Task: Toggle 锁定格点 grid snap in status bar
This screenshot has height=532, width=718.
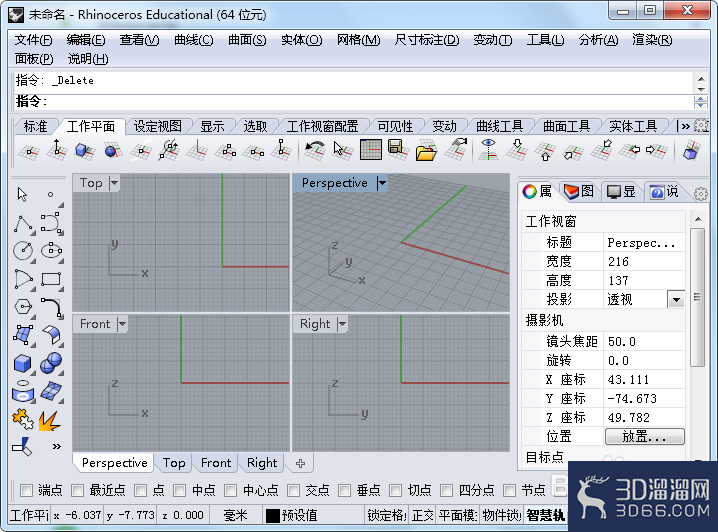Action: tap(387, 516)
